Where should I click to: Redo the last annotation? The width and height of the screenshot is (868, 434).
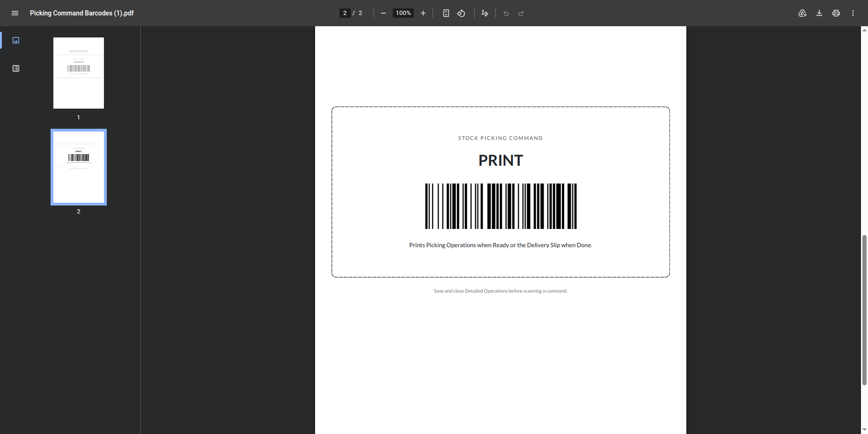(x=521, y=13)
